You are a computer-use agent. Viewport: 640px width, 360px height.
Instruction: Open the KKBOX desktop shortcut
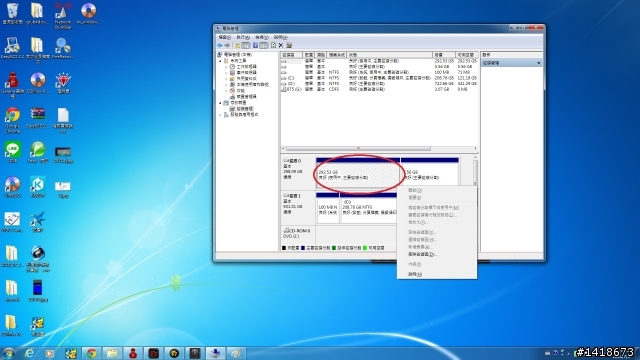coord(38,187)
